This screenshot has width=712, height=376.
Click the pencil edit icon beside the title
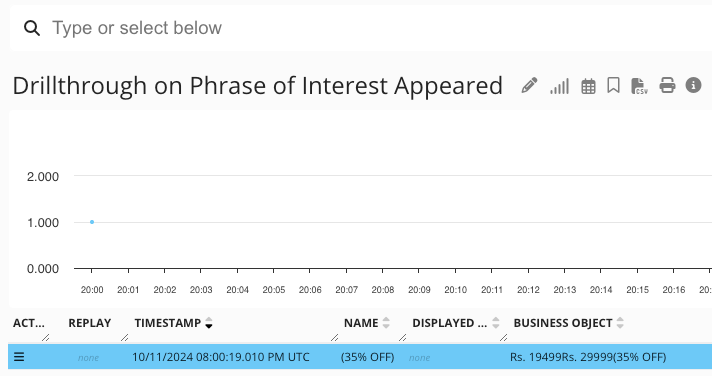(529, 85)
